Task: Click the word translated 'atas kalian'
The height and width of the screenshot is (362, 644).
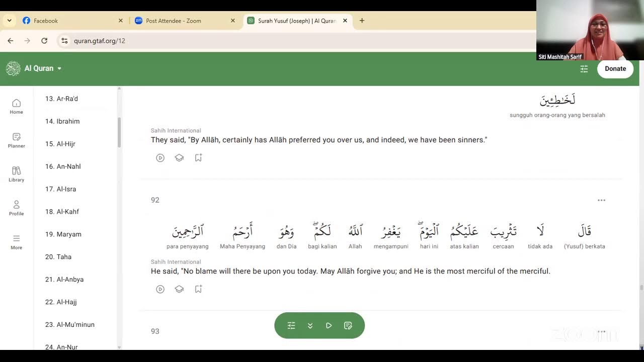Action: (464, 231)
